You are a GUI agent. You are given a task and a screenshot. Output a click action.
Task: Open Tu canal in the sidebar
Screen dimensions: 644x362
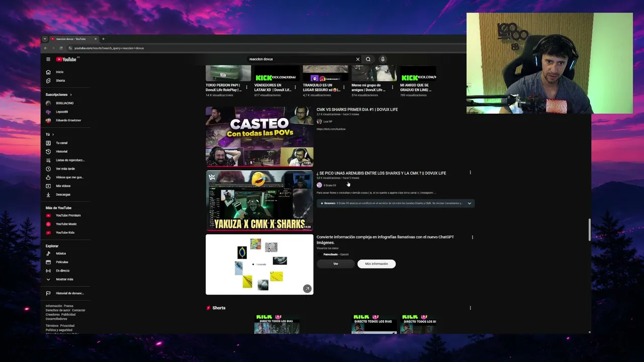pyautogui.click(x=61, y=143)
